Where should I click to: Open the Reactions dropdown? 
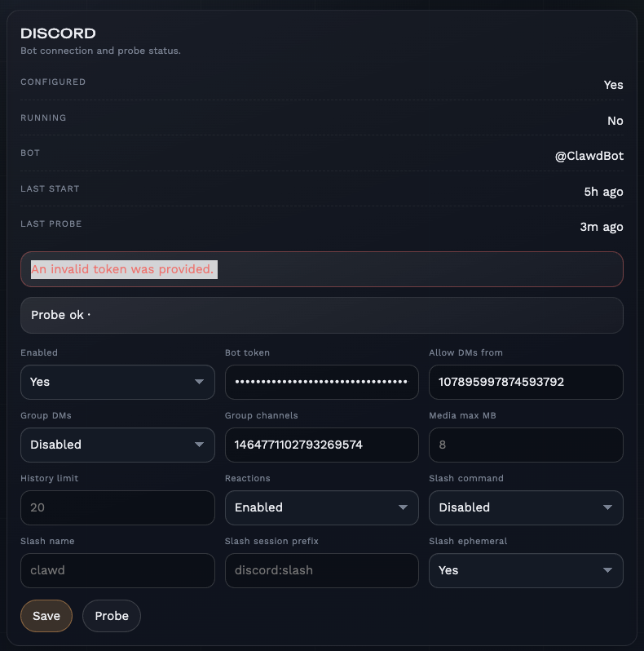pos(321,507)
